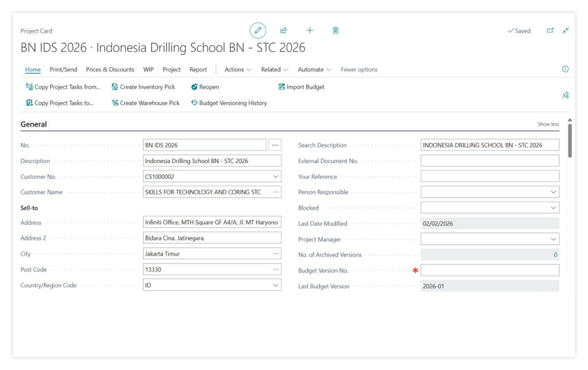Click the Reopen icon
The width and height of the screenshot is (588, 370).
coord(194,87)
